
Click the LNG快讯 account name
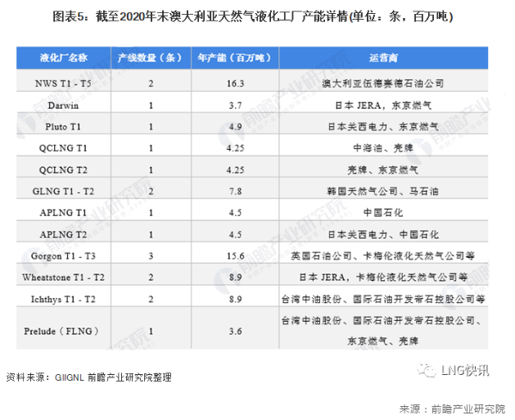tap(465, 370)
